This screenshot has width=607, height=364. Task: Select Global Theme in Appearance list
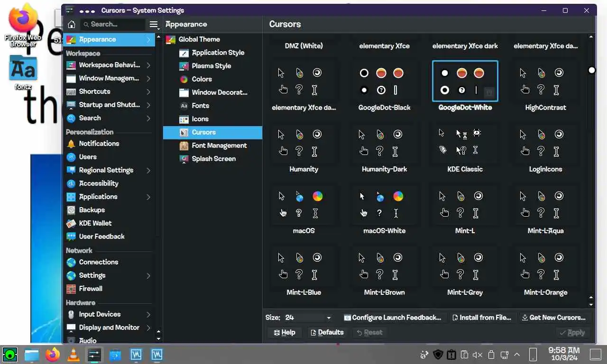pos(212,39)
